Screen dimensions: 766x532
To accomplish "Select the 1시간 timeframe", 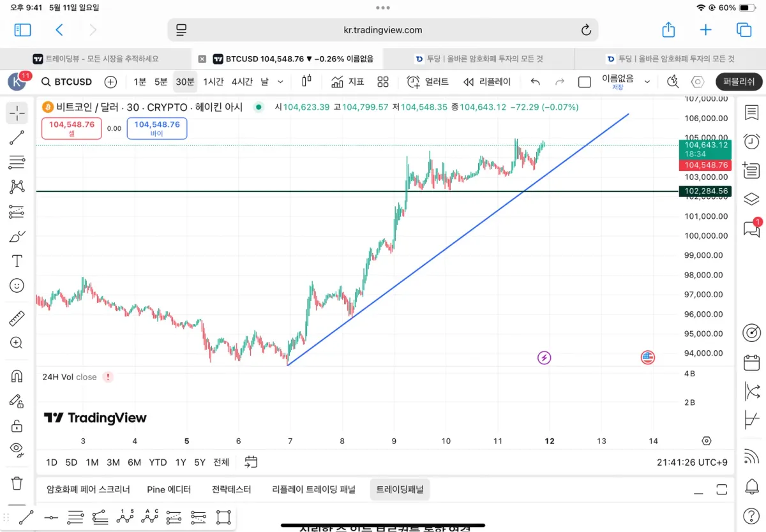I will click(x=213, y=82).
